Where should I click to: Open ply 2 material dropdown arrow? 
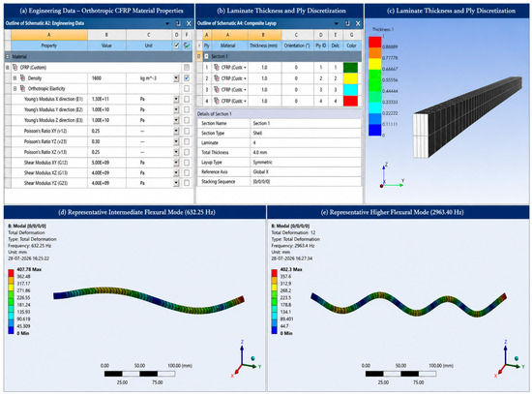point(245,78)
